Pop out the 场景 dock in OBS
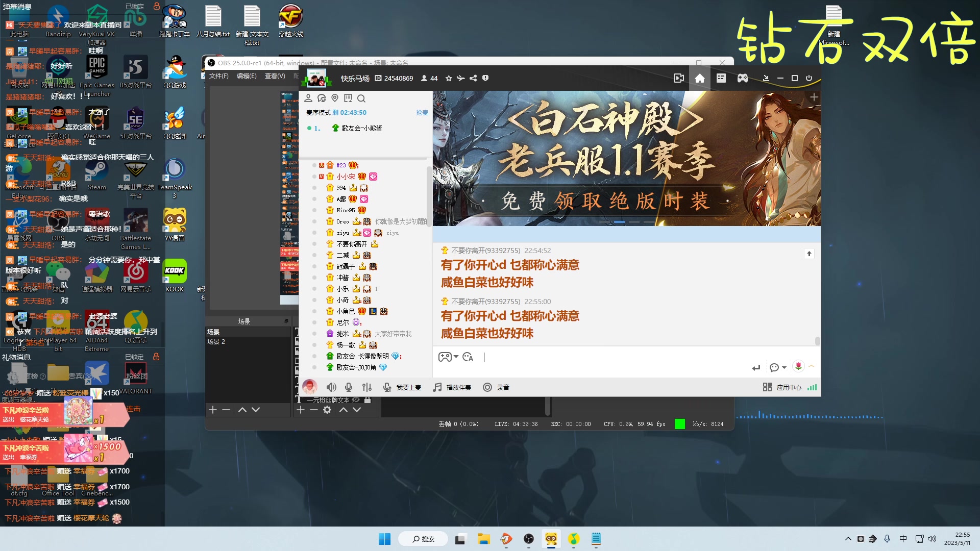Image resolution: width=980 pixels, height=551 pixels. pyautogui.click(x=286, y=321)
